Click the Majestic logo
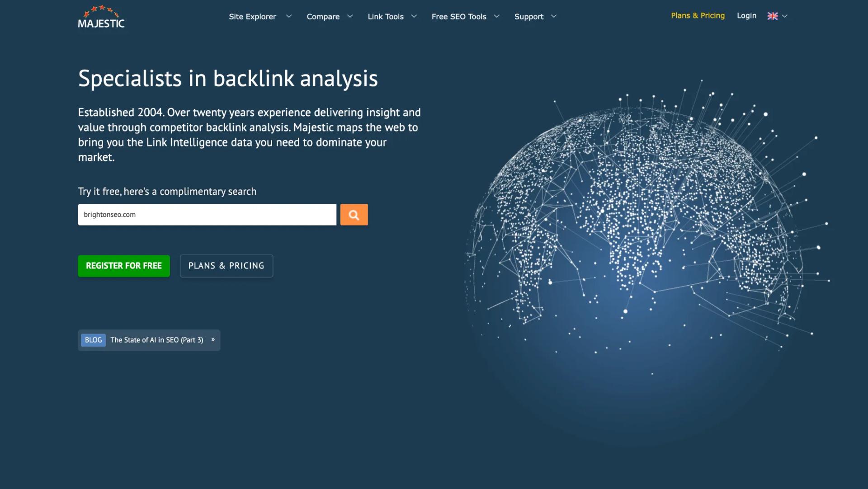This screenshot has height=489, width=868. click(101, 17)
